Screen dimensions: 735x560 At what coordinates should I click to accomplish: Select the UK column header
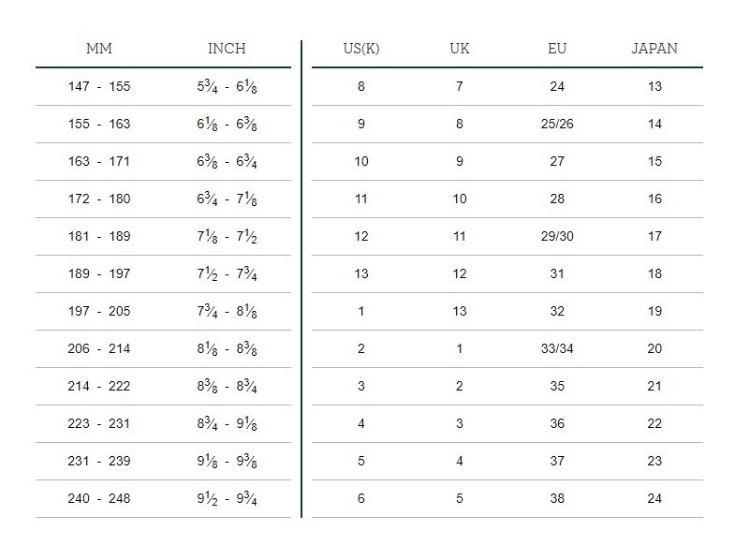coord(460,49)
